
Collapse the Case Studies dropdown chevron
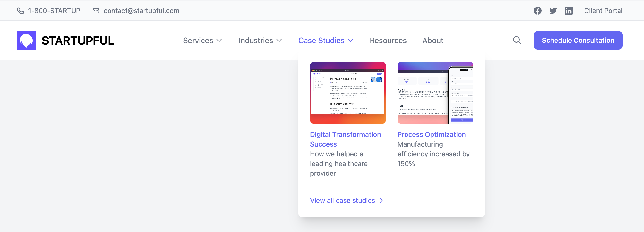coord(350,41)
